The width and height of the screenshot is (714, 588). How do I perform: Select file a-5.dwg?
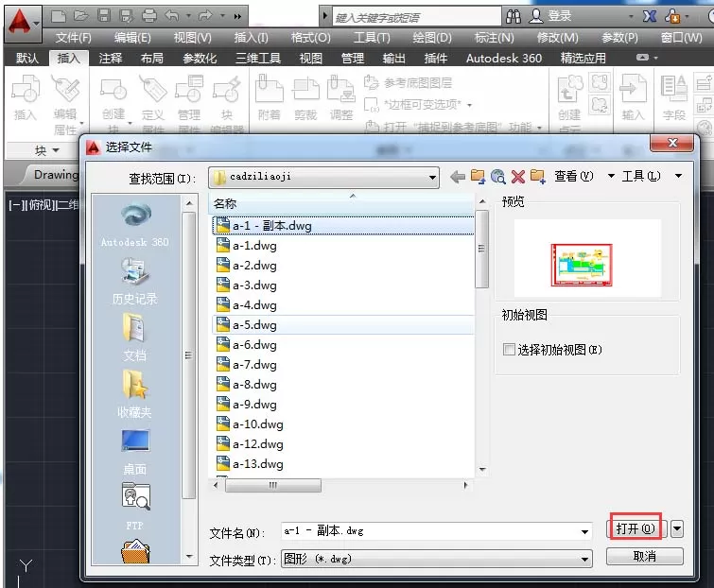(x=343, y=325)
